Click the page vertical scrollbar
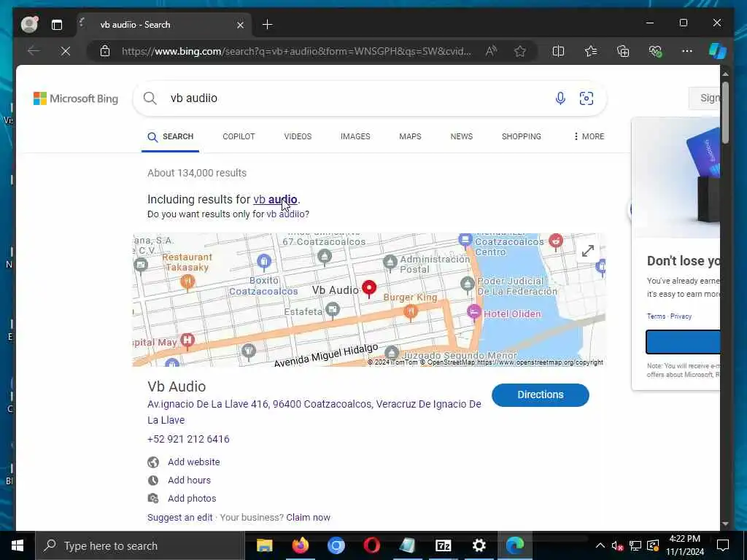Image resolution: width=747 pixels, height=560 pixels. (725, 112)
